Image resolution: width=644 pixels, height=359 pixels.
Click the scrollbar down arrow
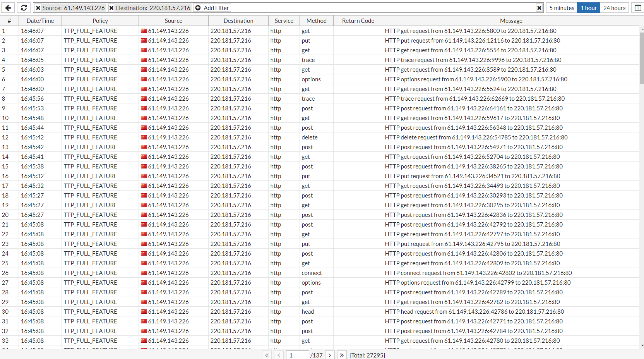coord(642,345)
